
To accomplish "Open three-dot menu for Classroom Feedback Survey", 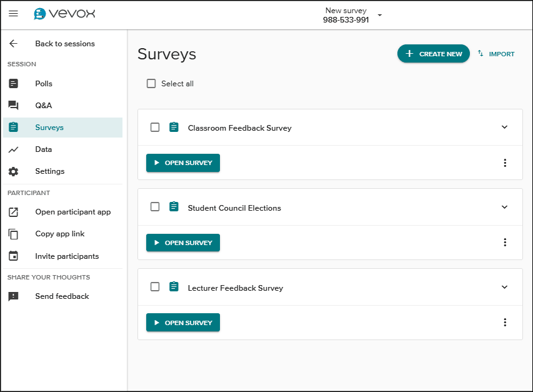I will tap(505, 163).
